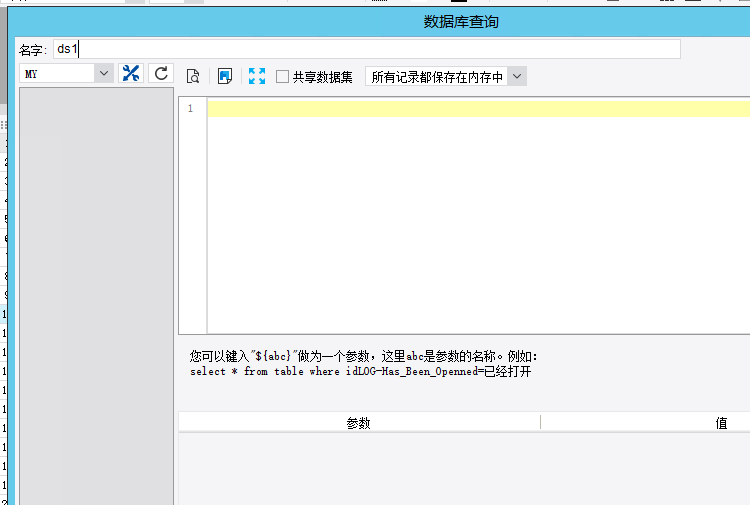Click the 参数 column header

tap(359, 423)
